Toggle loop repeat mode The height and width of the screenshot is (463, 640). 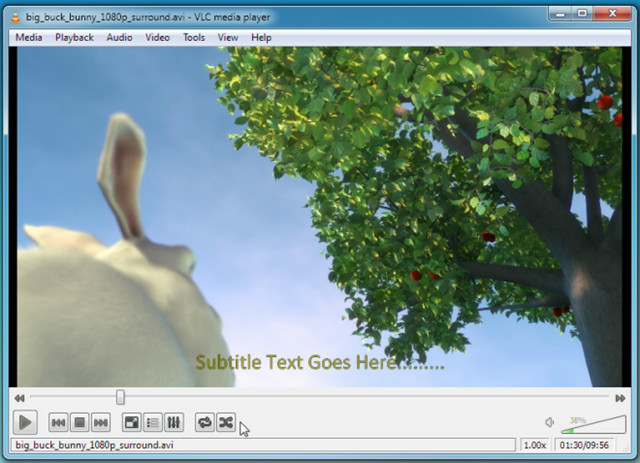(204, 422)
